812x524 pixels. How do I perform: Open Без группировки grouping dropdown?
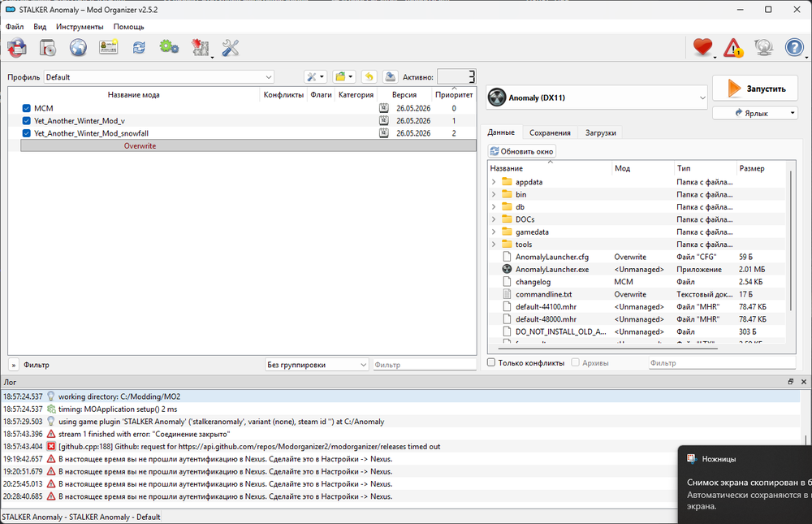[317, 365]
